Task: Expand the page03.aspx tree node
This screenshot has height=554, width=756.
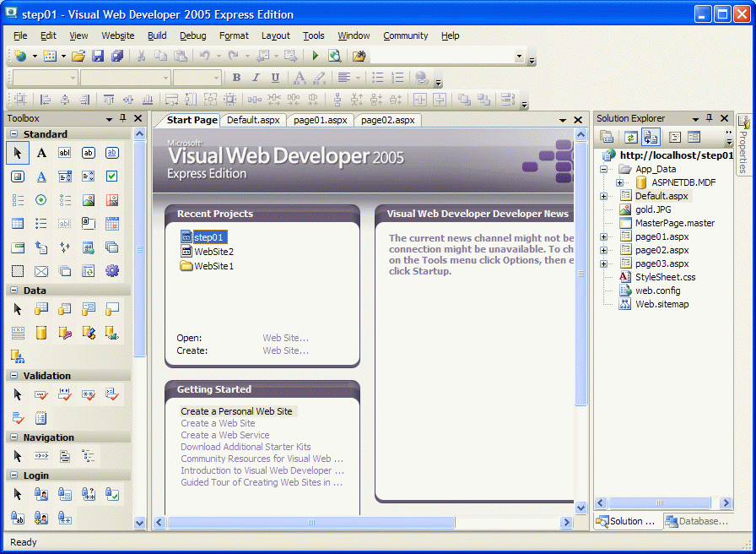Action: (x=603, y=264)
